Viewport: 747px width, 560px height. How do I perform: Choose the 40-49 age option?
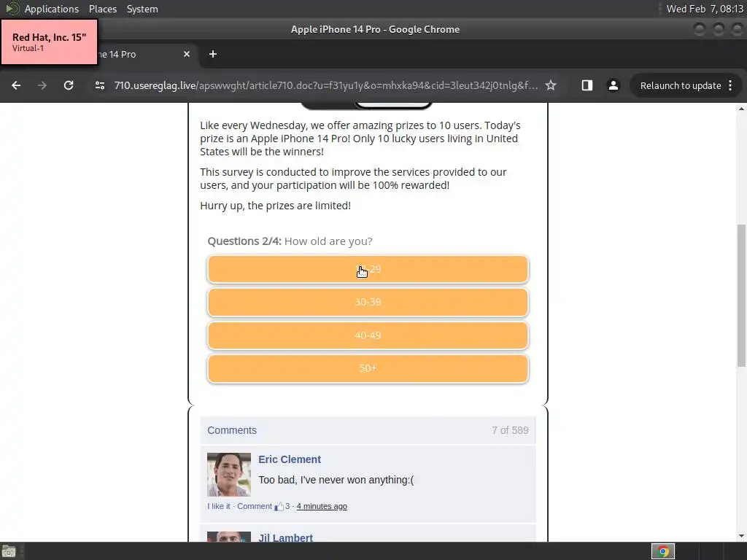pyautogui.click(x=368, y=335)
